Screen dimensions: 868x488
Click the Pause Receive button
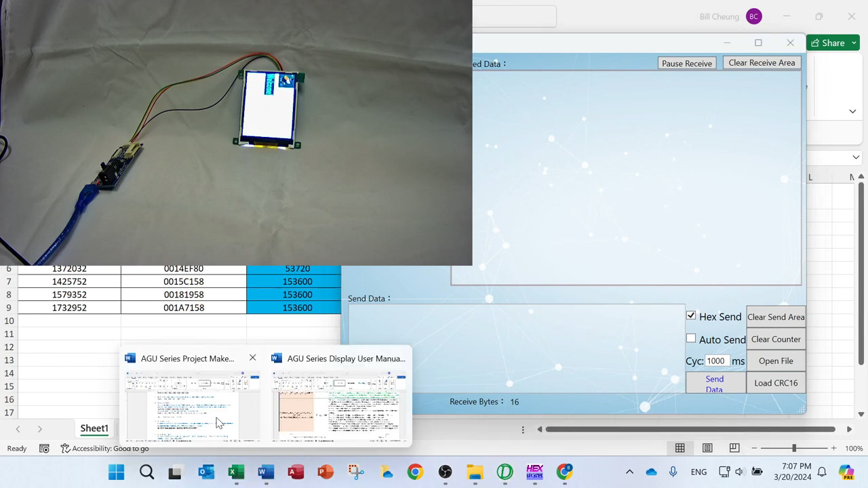[x=686, y=63]
